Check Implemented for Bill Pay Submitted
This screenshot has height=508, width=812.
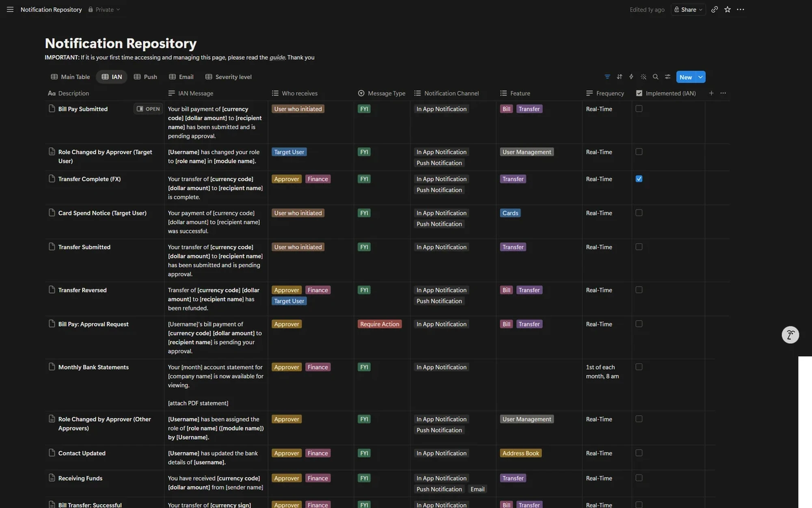pos(639,109)
